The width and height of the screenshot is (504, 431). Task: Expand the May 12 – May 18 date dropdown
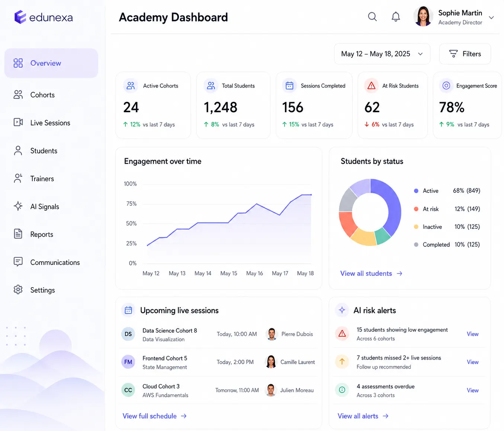pyautogui.click(x=382, y=54)
